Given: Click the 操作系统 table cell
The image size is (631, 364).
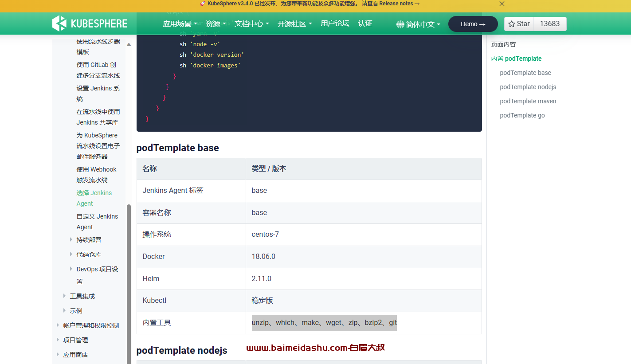Looking at the screenshot, I should click(x=191, y=235).
